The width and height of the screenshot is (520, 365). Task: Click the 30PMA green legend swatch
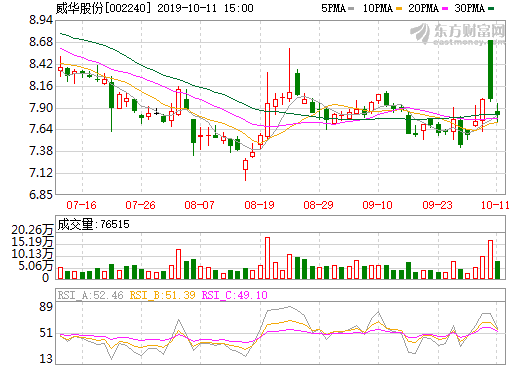(491, 9)
